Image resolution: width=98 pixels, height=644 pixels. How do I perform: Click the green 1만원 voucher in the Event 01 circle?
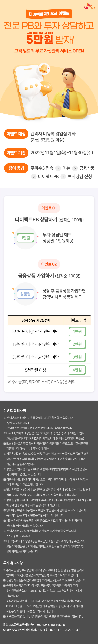[25, 238]
